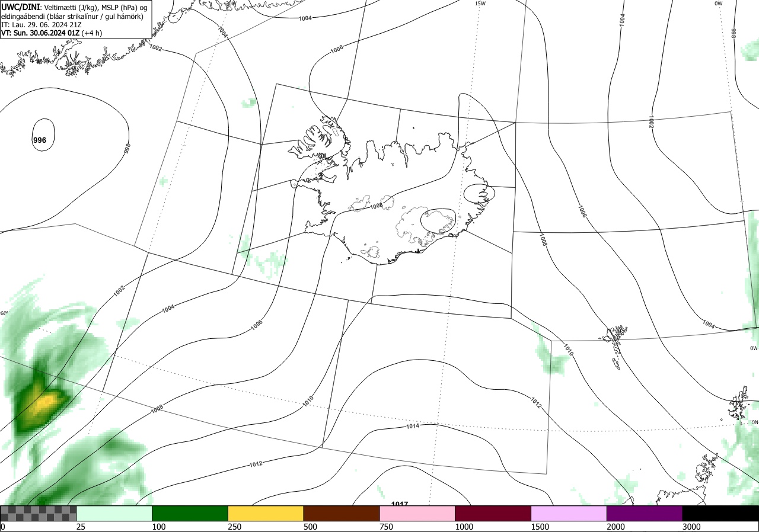The height and width of the screenshot is (532, 759).
Task: Click the "VT: Sun. 30.06.2024 01Z (+4 h)" line
Action: click(52, 33)
